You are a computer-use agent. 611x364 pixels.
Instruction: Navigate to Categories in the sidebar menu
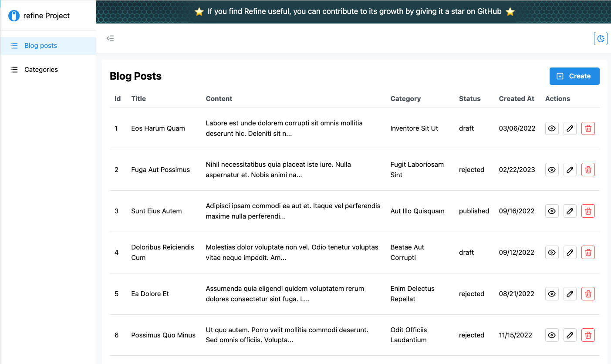pos(41,69)
